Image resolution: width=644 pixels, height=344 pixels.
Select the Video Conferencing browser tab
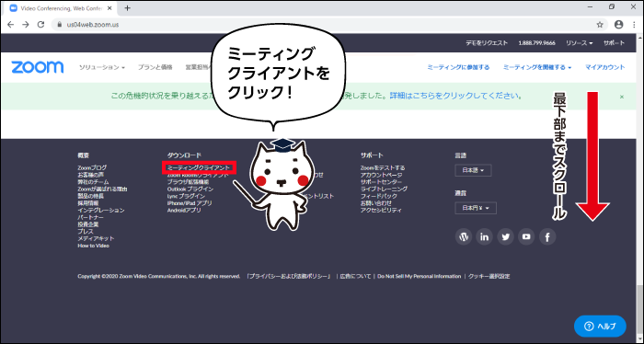(x=61, y=7)
